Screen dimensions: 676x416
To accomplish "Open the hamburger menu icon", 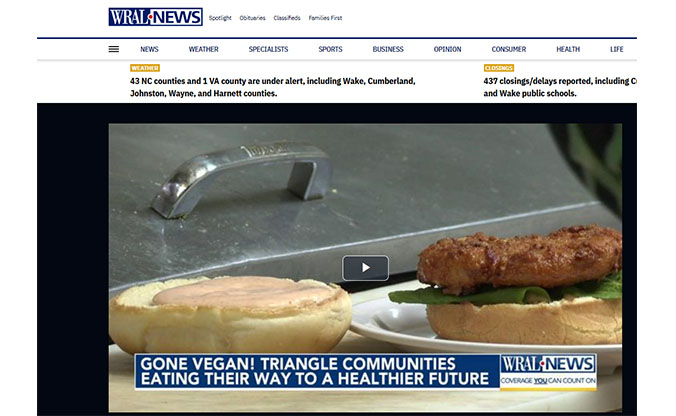I will pos(113,49).
